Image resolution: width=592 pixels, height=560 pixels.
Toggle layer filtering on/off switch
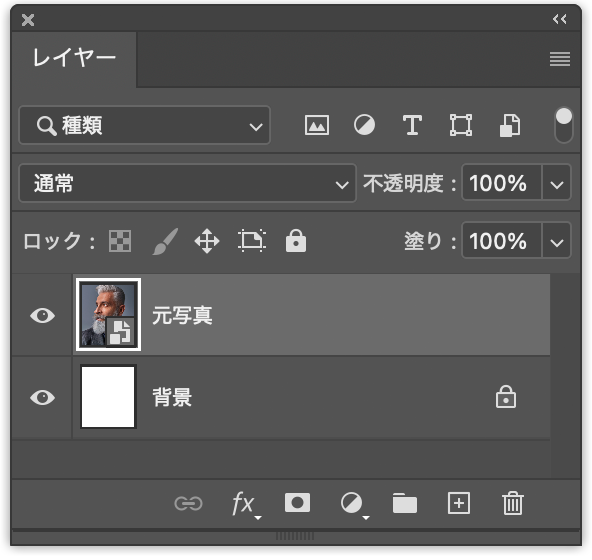564,125
